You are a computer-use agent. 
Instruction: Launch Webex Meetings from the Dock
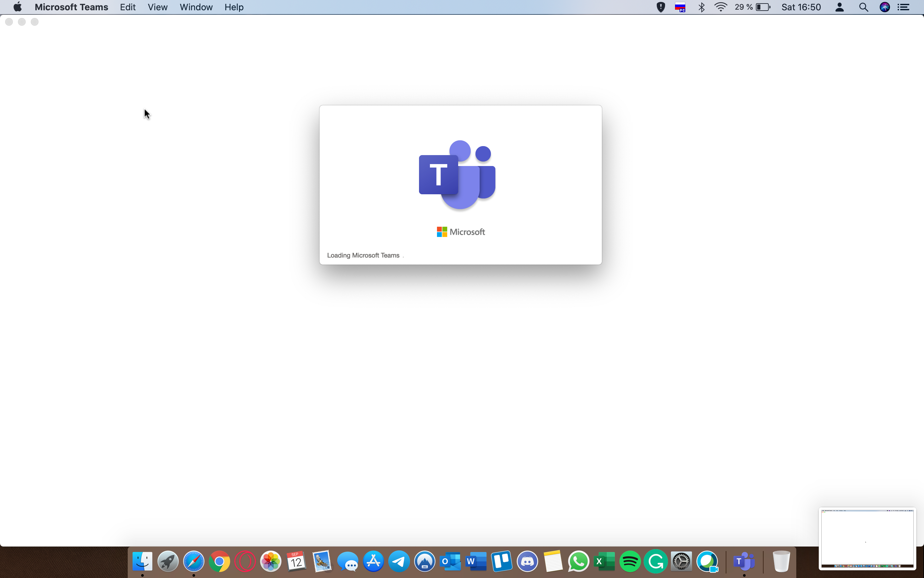(707, 561)
